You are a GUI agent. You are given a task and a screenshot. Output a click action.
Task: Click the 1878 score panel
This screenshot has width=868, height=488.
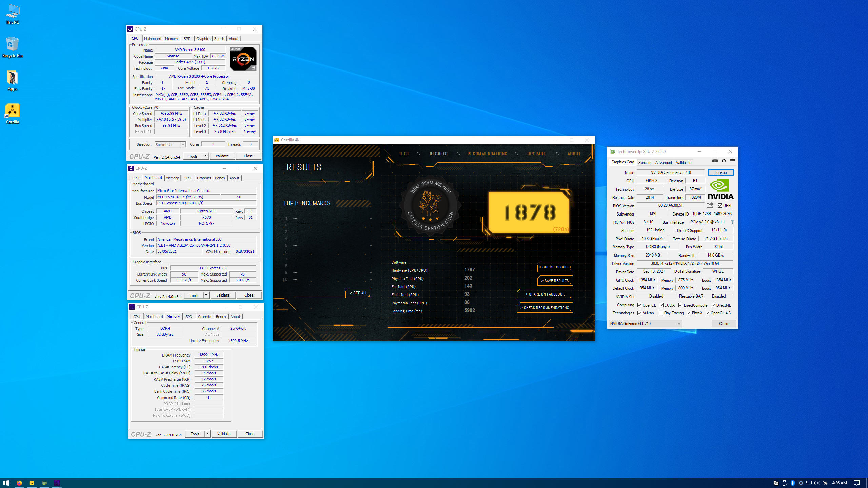coord(529,212)
